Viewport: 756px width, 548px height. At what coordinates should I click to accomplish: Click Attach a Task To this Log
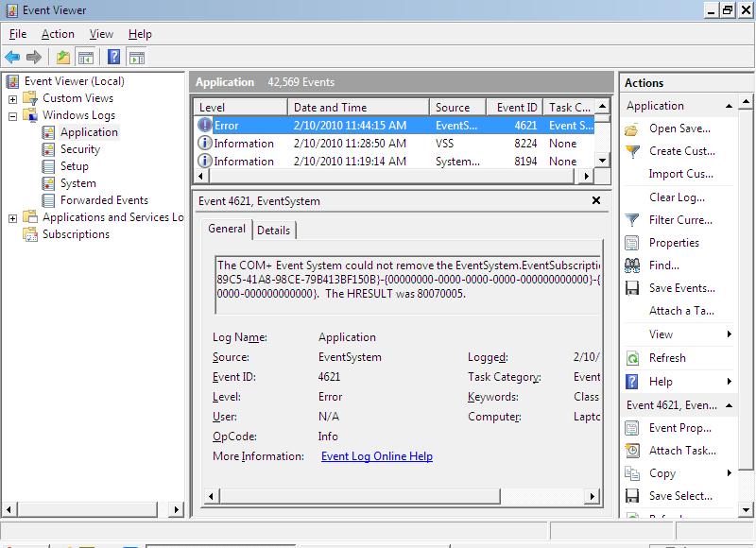point(681,311)
